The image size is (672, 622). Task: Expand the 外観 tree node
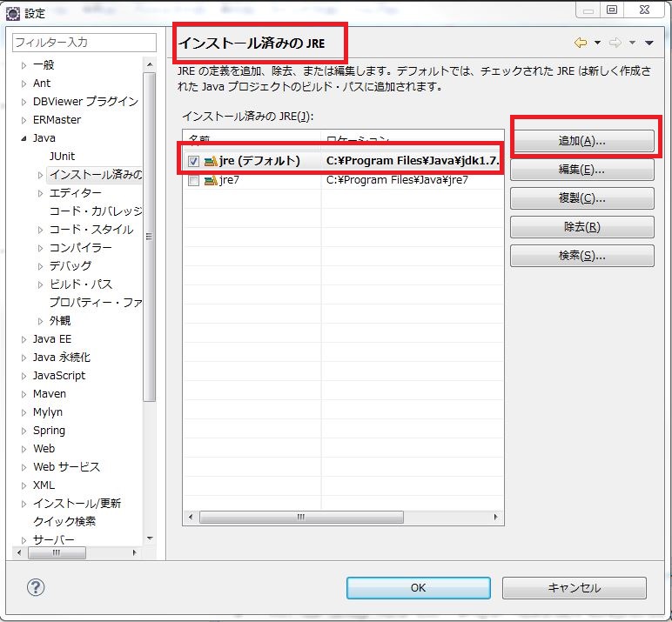tap(40, 321)
